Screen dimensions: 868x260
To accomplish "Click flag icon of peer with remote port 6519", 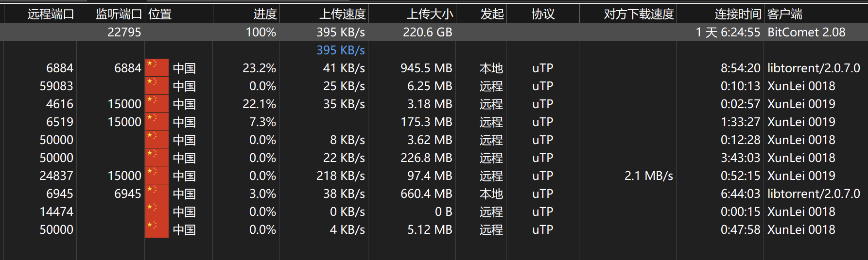I will pyautogui.click(x=157, y=122).
